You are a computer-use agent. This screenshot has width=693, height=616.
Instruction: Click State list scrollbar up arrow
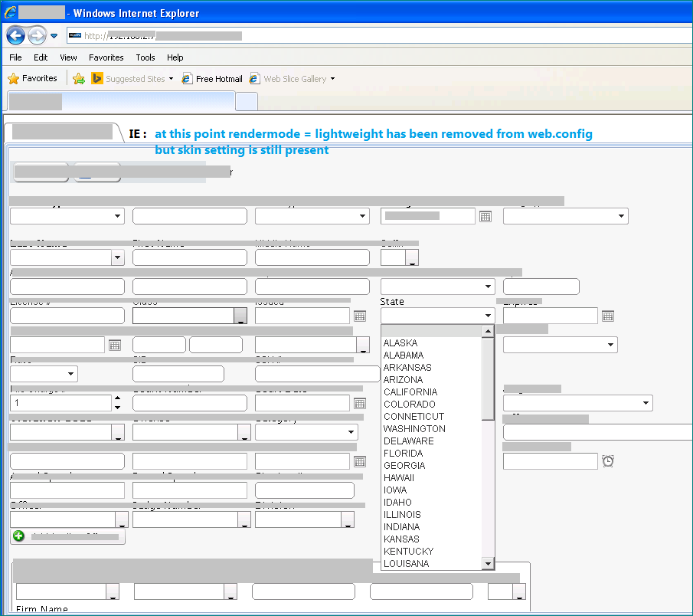click(488, 331)
